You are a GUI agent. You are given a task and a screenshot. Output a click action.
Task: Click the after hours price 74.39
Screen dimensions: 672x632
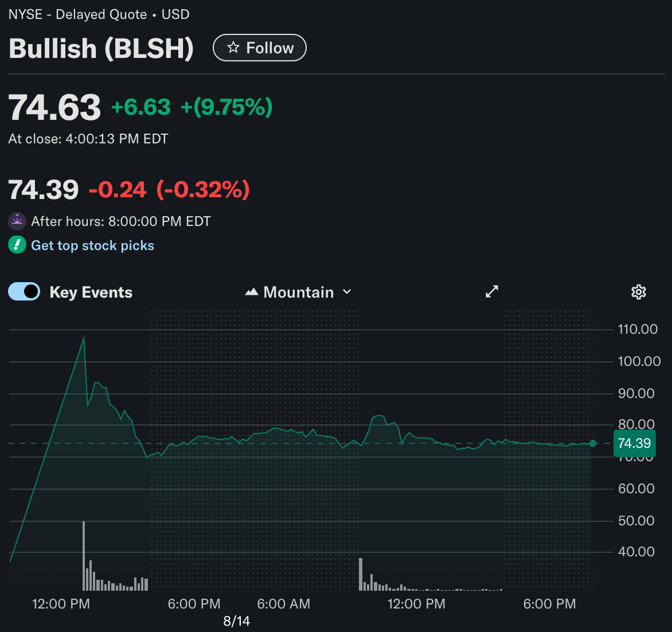tap(43, 189)
